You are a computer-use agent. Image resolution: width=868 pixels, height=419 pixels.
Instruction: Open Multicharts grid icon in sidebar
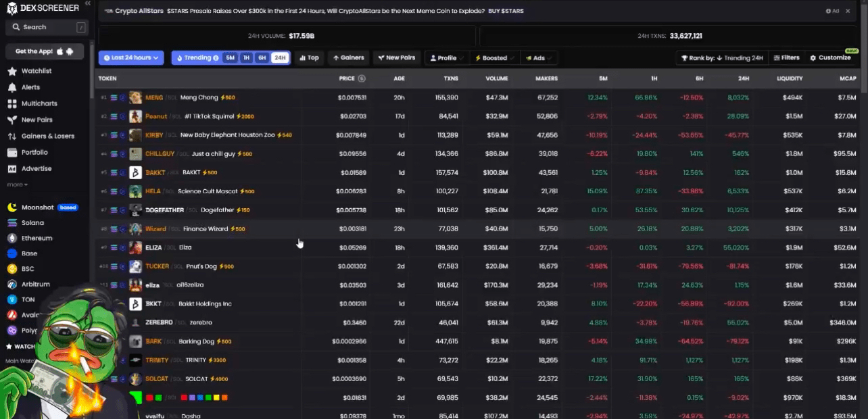pyautogui.click(x=12, y=103)
